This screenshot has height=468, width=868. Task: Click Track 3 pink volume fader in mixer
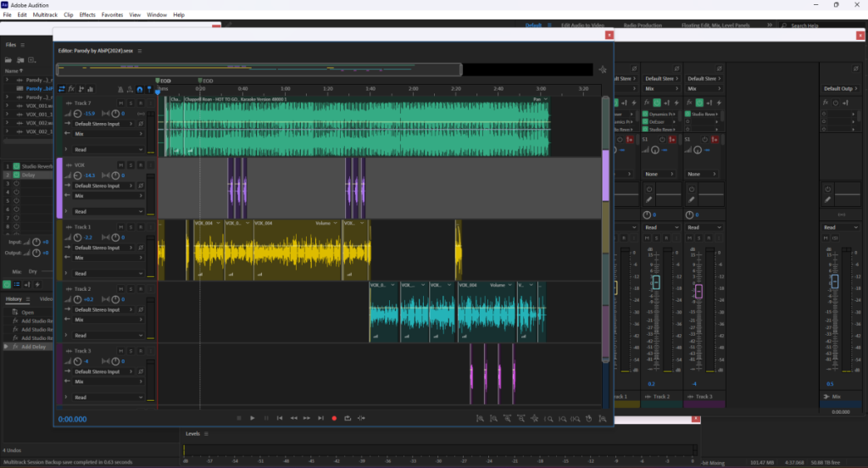coord(698,291)
